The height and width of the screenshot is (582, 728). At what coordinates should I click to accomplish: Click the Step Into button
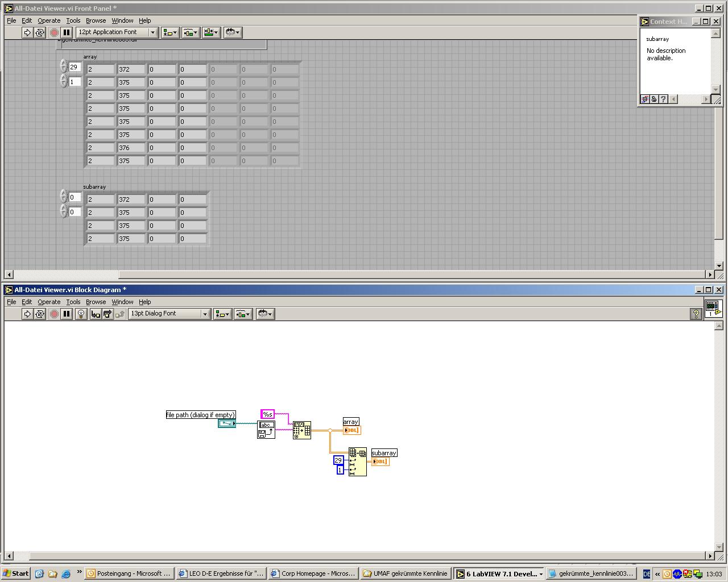tap(95, 314)
